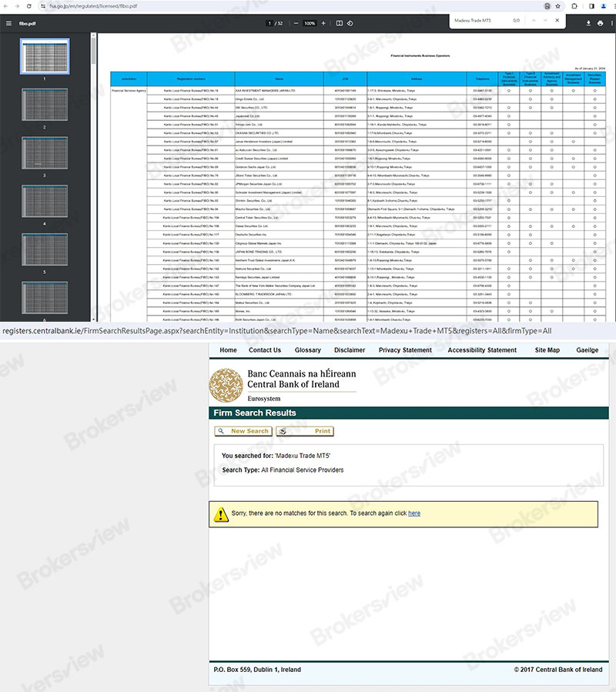Switch to Gaeilge language link
Image resolution: width=616 pixels, height=692 pixels.
coord(588,350)
